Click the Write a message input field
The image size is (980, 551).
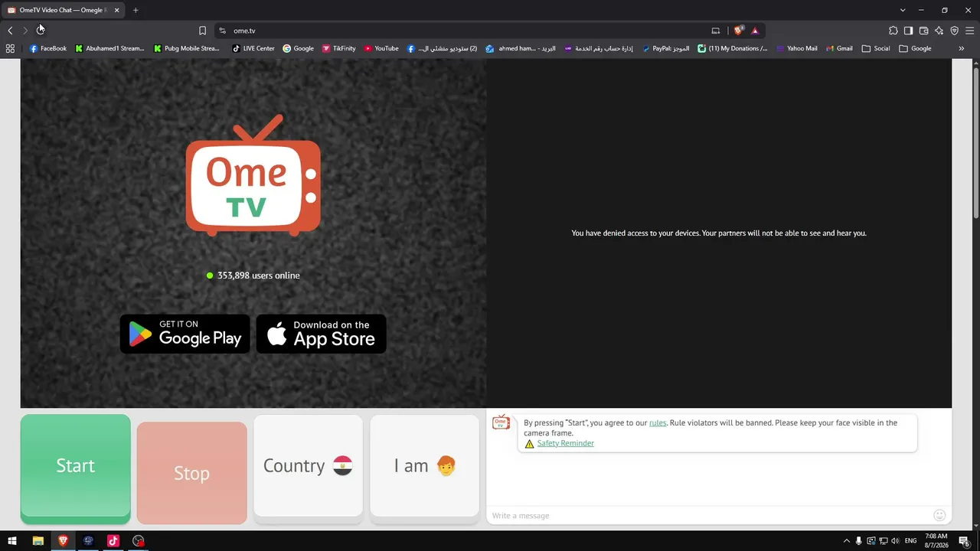708,516
